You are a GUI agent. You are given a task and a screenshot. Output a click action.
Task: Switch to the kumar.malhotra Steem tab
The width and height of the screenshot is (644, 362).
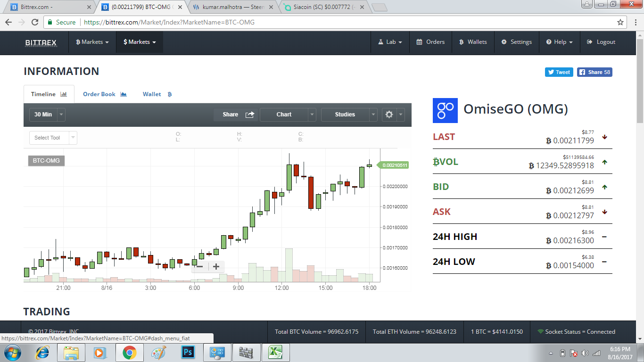click(232, 7)
